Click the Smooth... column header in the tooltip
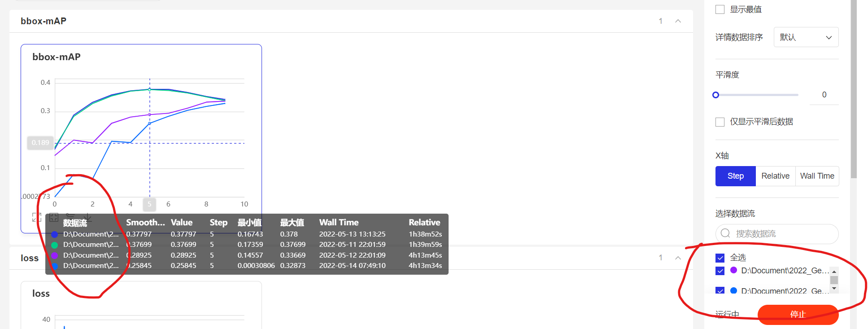Viewport: 868px width, 329px height. (x=145, y=222)
